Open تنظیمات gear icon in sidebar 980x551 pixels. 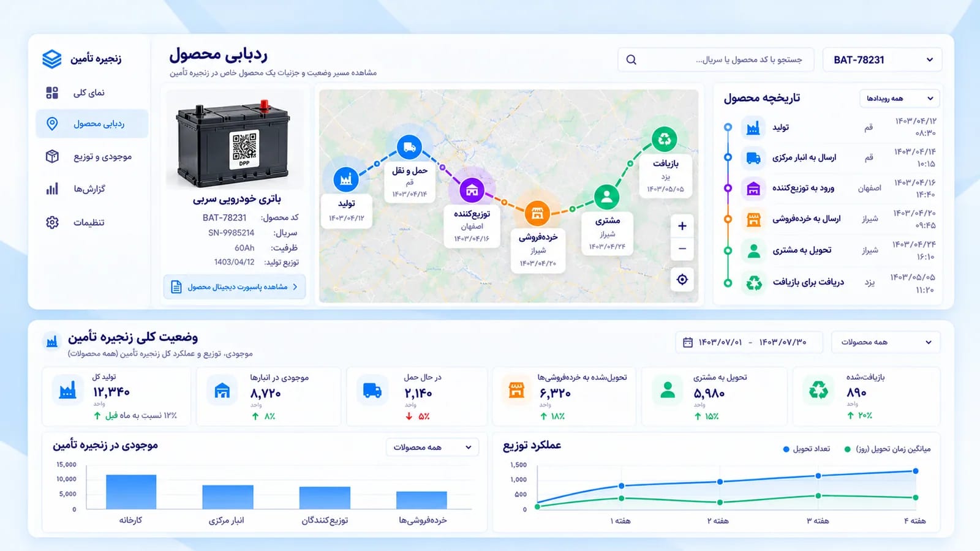(52, 222)
